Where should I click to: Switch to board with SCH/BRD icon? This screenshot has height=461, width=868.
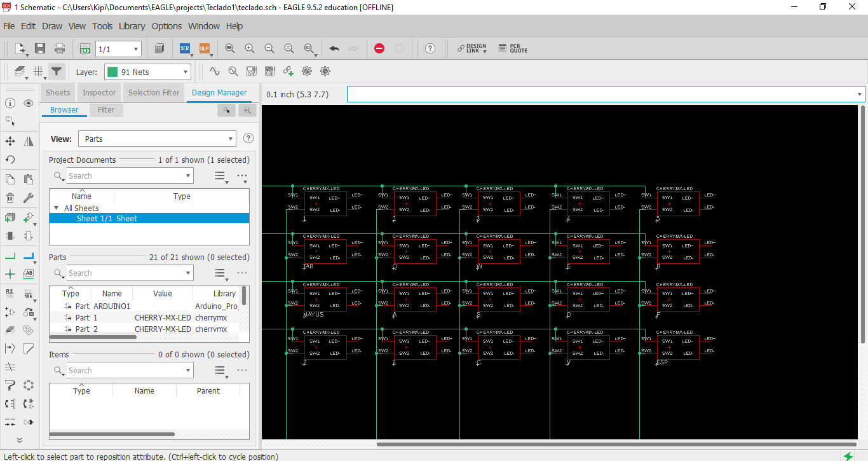[85, 48]
